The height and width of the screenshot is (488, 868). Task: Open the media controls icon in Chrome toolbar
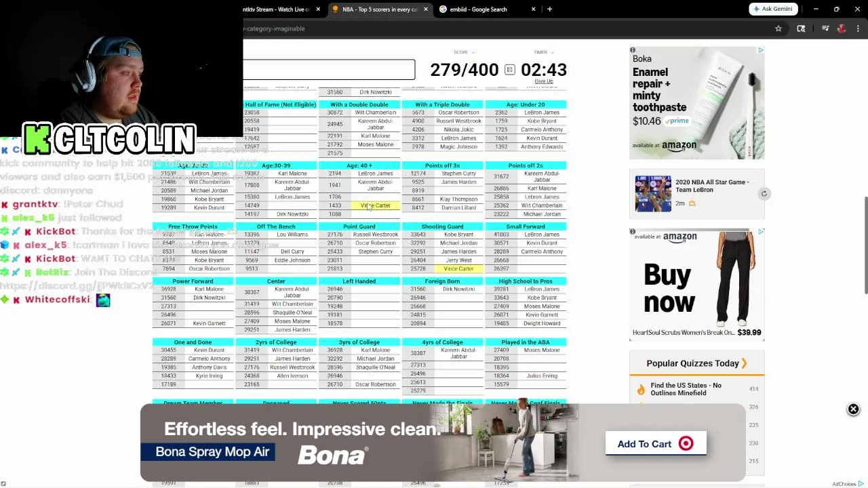click(x=825, y=28)
